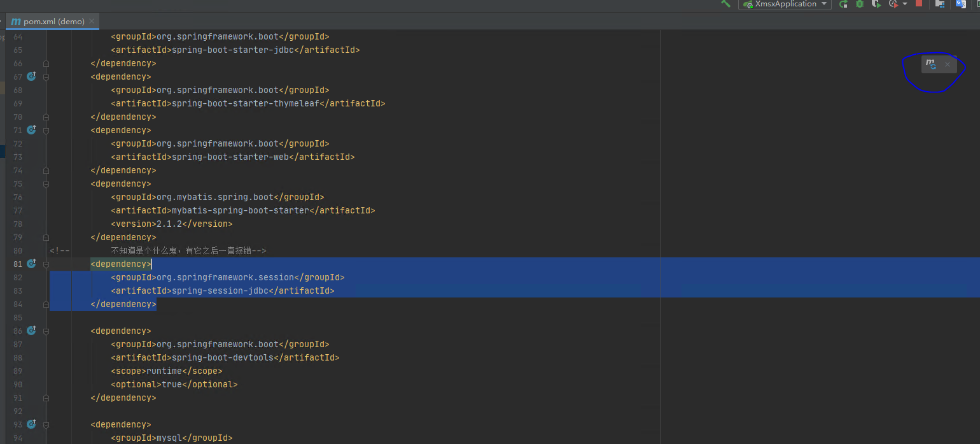Run XmsxApplication with Coverage icon

coord(875,4)
